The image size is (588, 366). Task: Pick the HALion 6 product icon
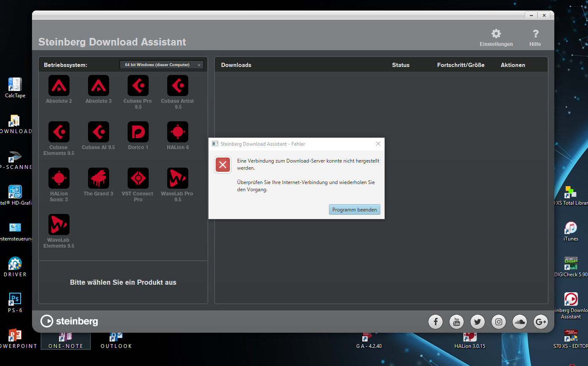point(178,132)
